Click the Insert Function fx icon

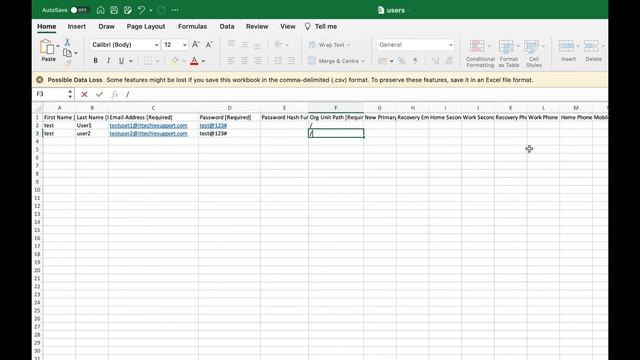[x=115, y=94]
